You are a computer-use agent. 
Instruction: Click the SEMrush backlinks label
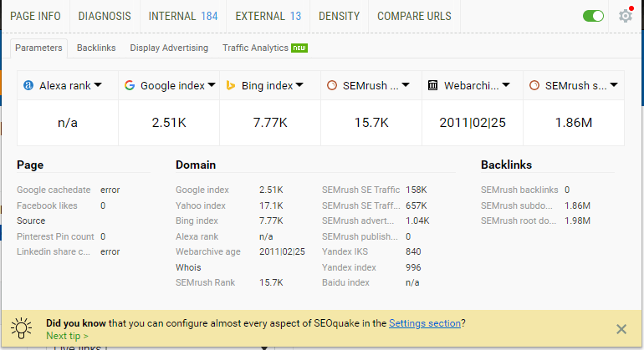(x=519, y=190)
